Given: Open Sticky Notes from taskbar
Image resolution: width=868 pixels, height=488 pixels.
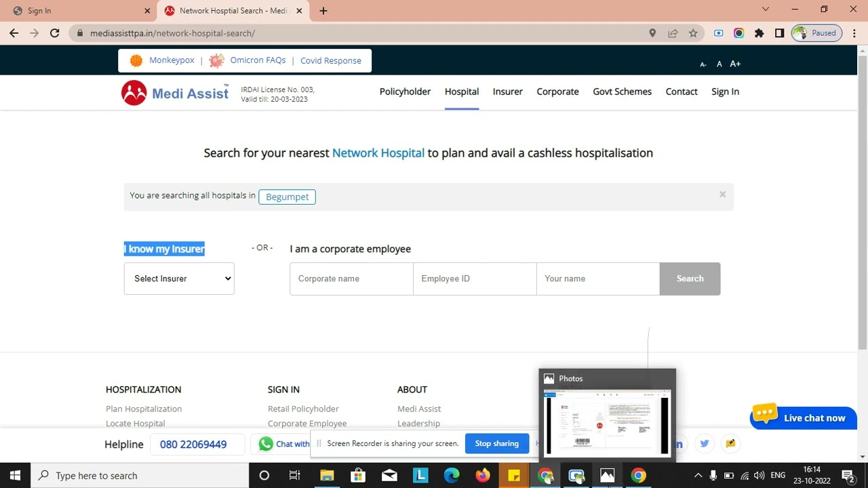Looking at the screenshot, I should 514,476.
